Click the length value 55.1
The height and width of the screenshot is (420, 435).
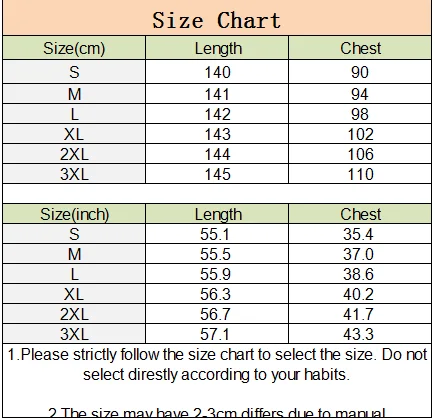click(215, 234)
